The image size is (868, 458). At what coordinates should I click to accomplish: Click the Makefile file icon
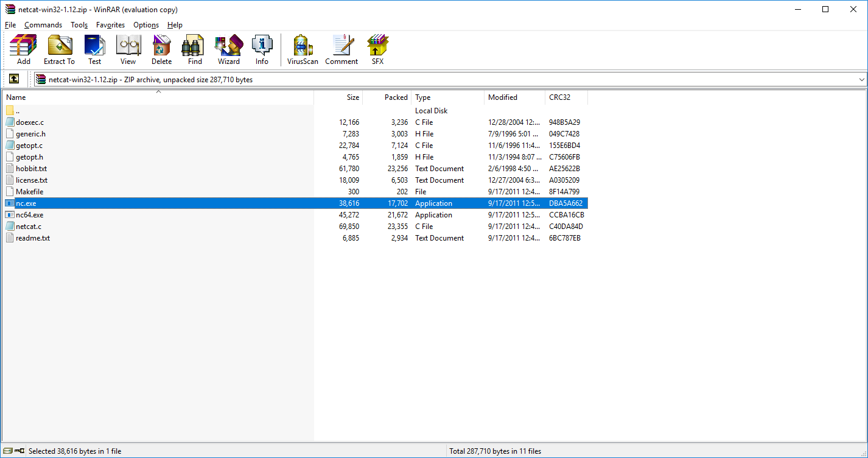click(x=10, y=192)
